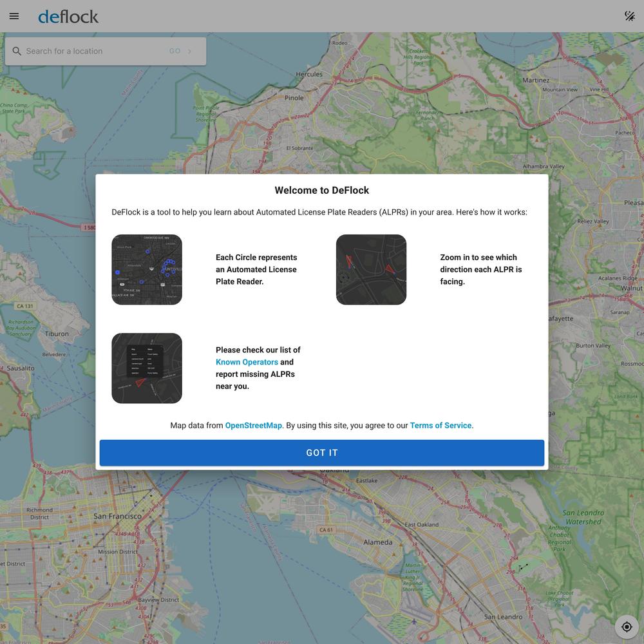Center map on my location icon
This screenshot has width=644, height=644.
(627, 627)
